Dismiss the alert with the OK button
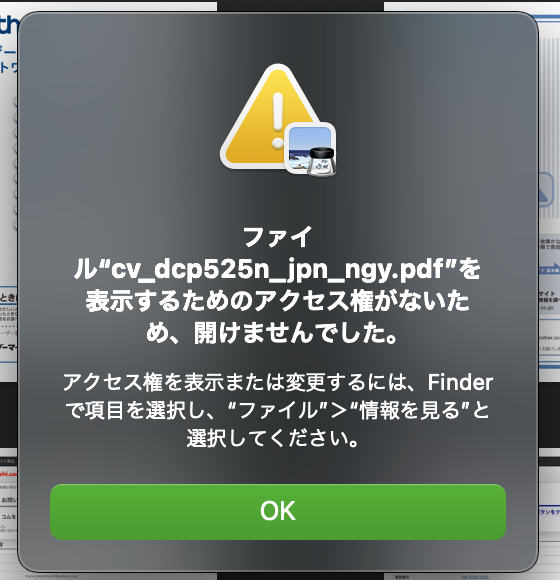The image size is (560, 580). coord(278,512)
